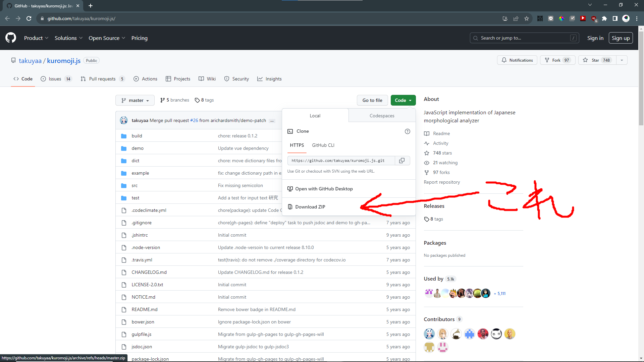Open the README.md file
The width and height of the screenshot is (644, 362).
click(144, 309)
